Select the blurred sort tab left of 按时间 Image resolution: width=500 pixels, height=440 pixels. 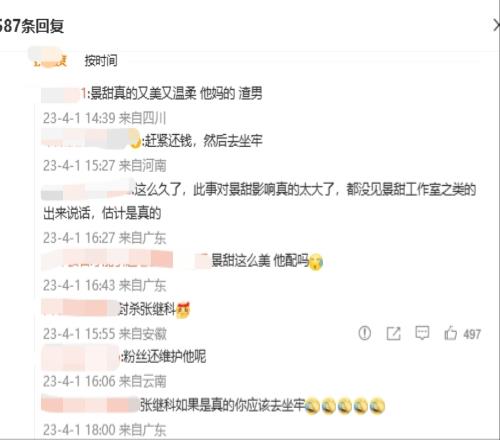click(x=50, y=58)
